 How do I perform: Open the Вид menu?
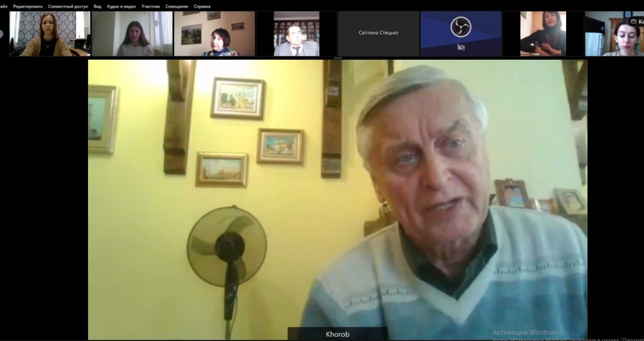pyautogui.click(x=97, y=6)
